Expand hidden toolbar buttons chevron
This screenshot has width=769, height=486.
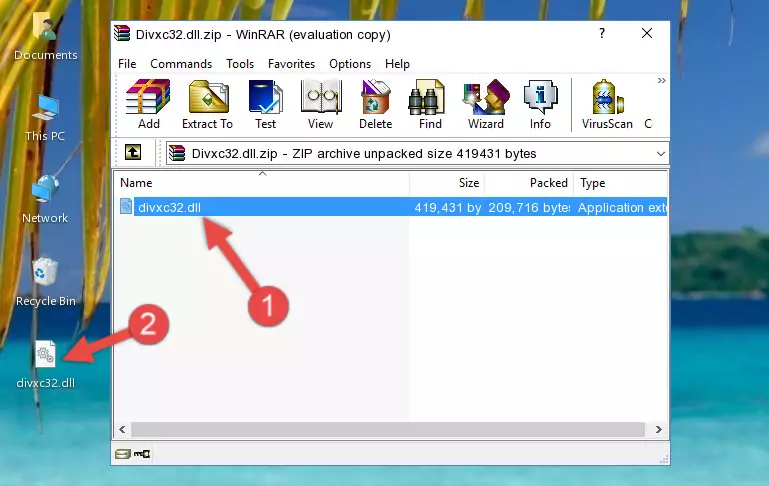click(662, 80)
